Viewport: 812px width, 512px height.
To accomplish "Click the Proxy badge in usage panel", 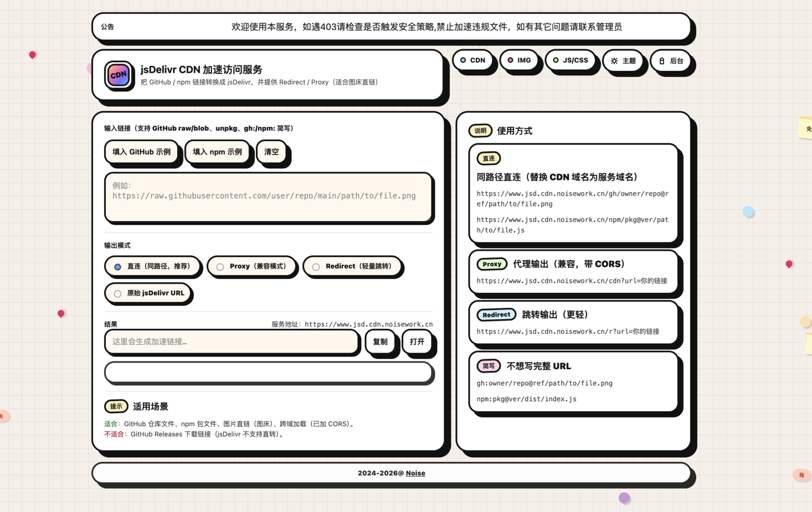I will click(x=492, y=264).
